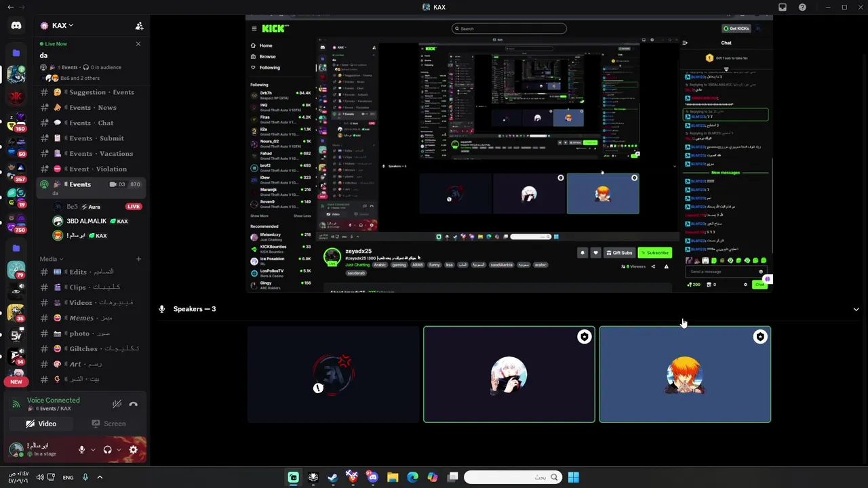Toggle the Screen share button
The image size is (868, 488).
109,424
